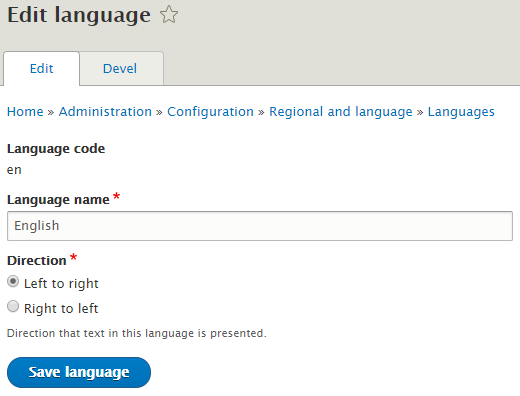
Task: Switch to the Edit tab
Action: (41, 69)
